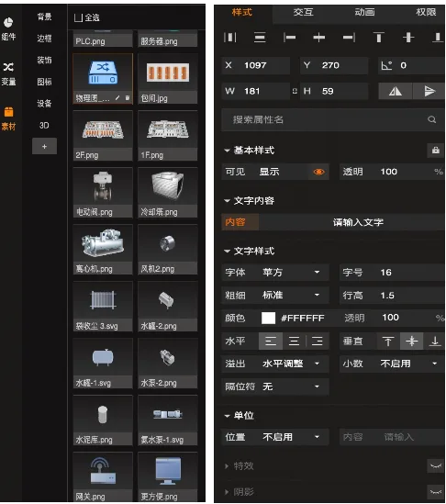Open the 组件 components sidebar icon
Screen dimensions: 446x504
[x=8, y=29]
